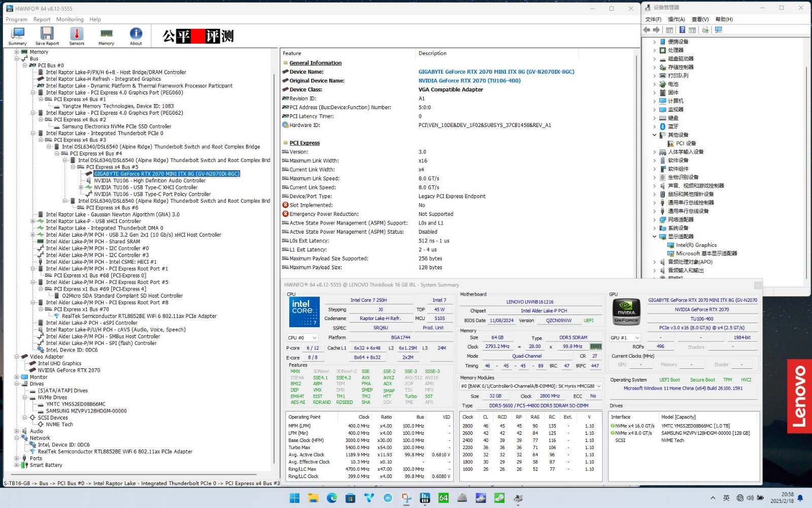Viewport: 812px width, 508px height.
Task: Open the Snipping Tool icon on the taskbar
Action: pyautogui.click(x=407, y=498)
